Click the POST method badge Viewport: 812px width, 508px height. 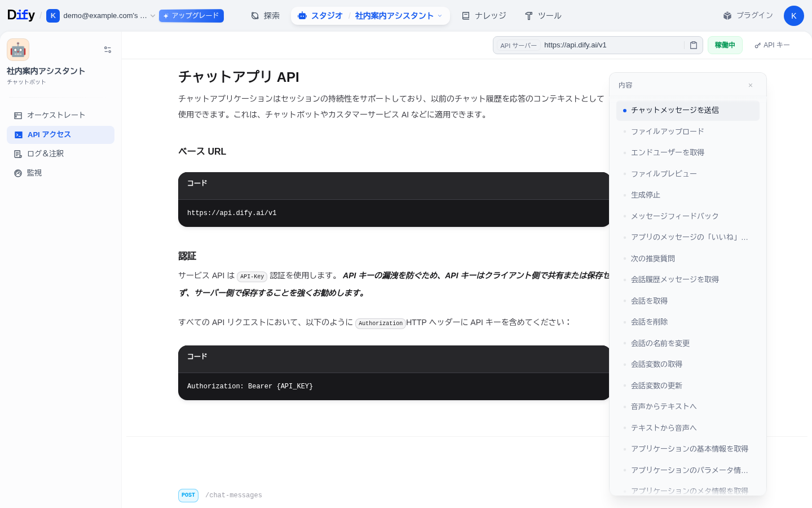pos(188,496)
